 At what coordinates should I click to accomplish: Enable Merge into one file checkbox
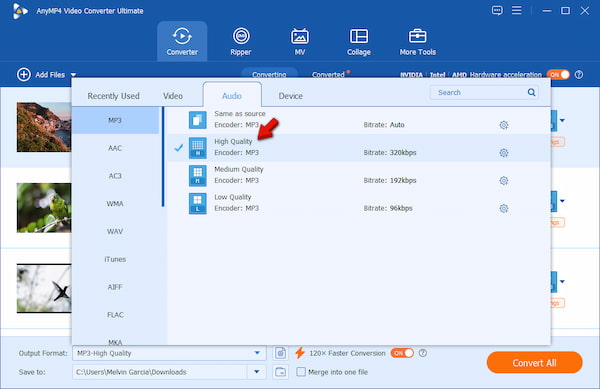pyautogui.click(x=301, y=372)
